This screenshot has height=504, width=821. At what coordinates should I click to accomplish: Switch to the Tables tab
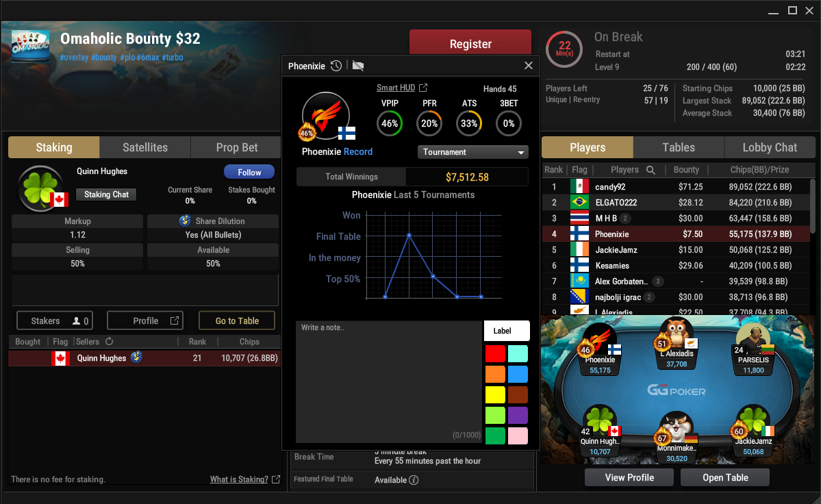click(x=679, y=148)
